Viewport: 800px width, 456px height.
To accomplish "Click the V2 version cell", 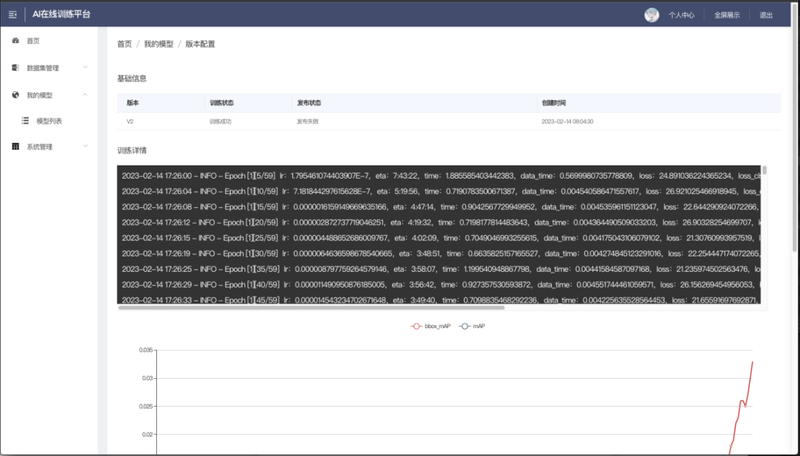I will [130, 122].
